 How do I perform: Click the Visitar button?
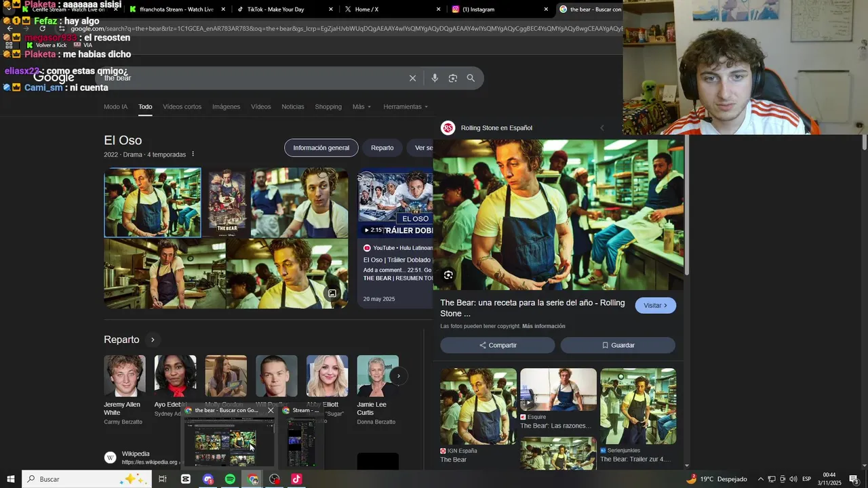pos(656,306)
